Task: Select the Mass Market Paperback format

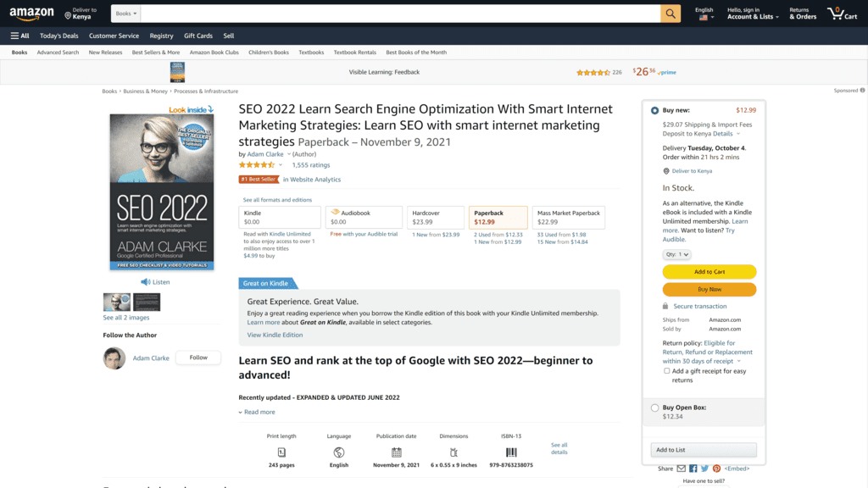Action: (569, 218)
